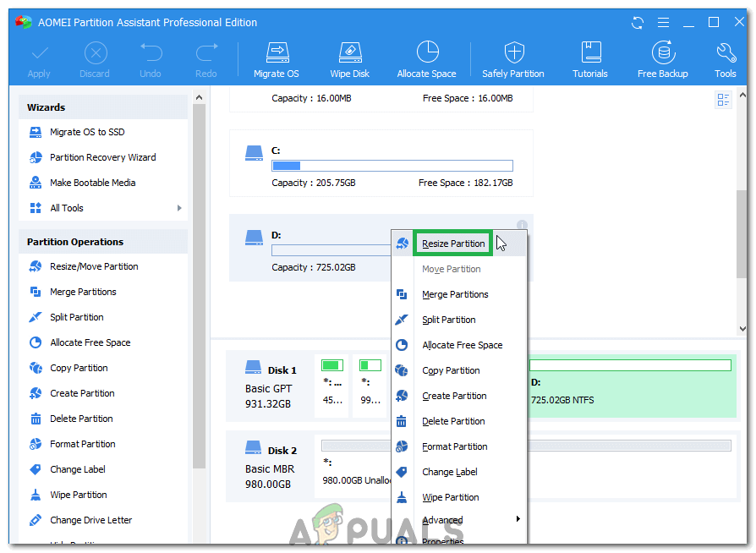Image resolution: width=756 pixels, height=553 pixels.
Task: Click the info icon on D: partition
Action: [522, 226]
